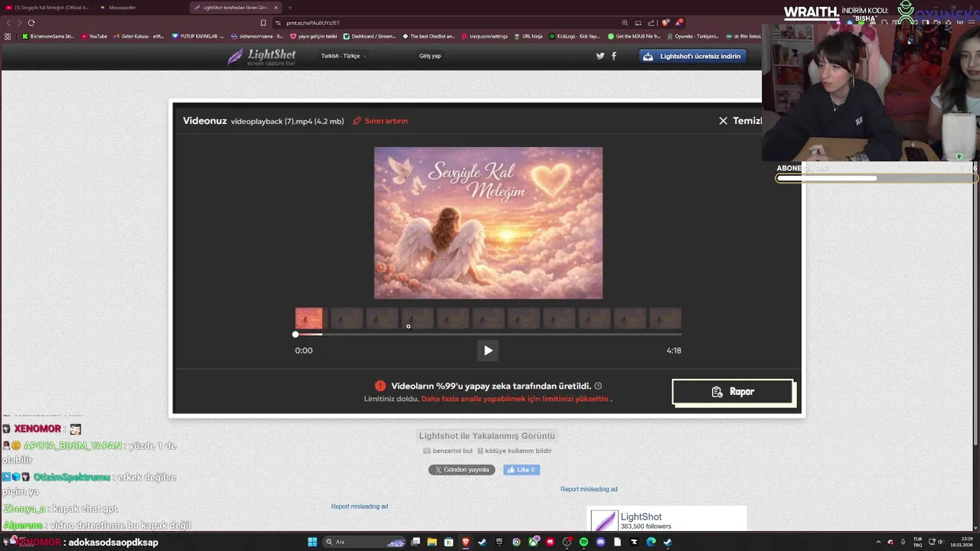Click Lightshot'ı ücretsiz indirin button
This screenshot has width=980, height=551.
(693, 56)
